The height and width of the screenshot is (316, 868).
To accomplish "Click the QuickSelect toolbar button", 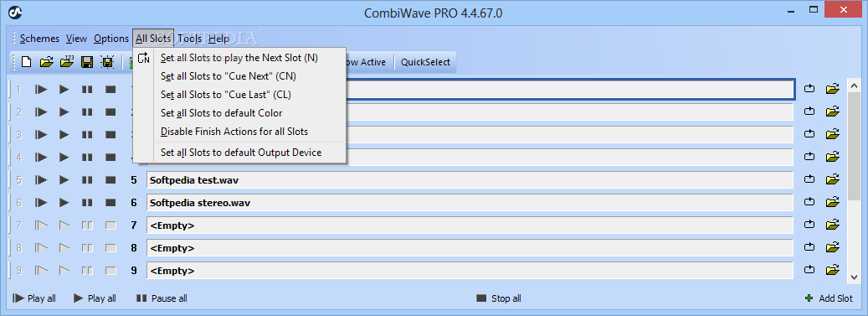I will [425, 62].
